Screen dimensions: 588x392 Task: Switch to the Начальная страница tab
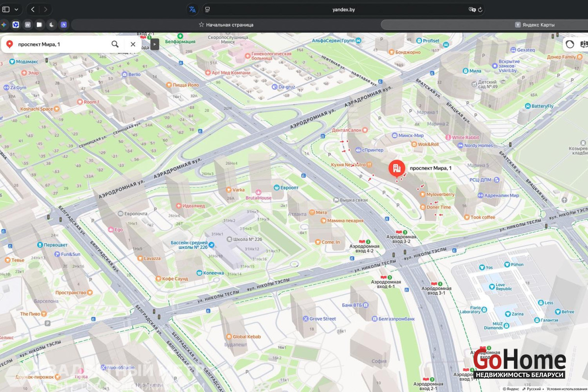point(226,24)
